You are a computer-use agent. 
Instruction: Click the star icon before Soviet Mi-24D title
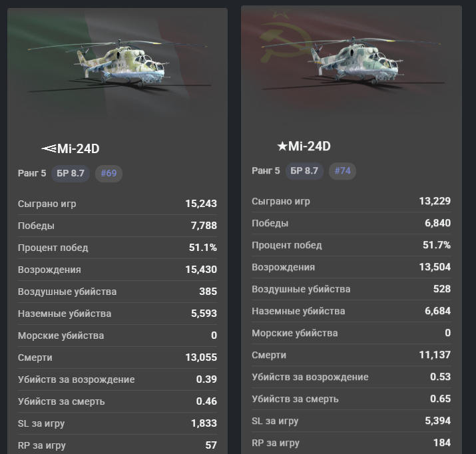click(x=282, y=146)
